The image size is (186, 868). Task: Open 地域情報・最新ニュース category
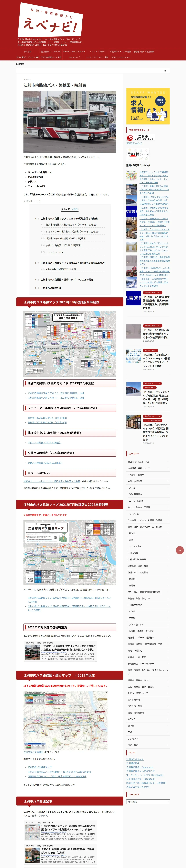148,468
